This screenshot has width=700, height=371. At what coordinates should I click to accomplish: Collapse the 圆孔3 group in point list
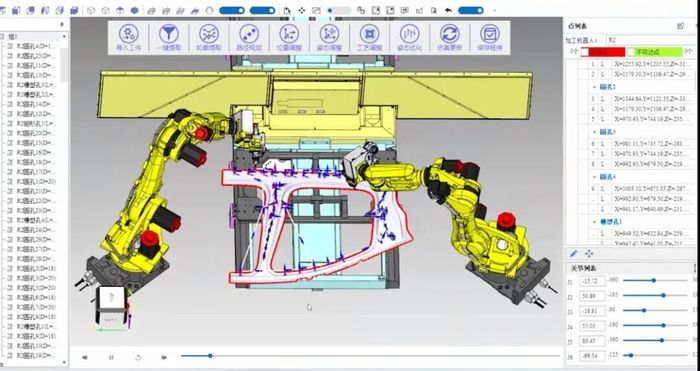595,132
